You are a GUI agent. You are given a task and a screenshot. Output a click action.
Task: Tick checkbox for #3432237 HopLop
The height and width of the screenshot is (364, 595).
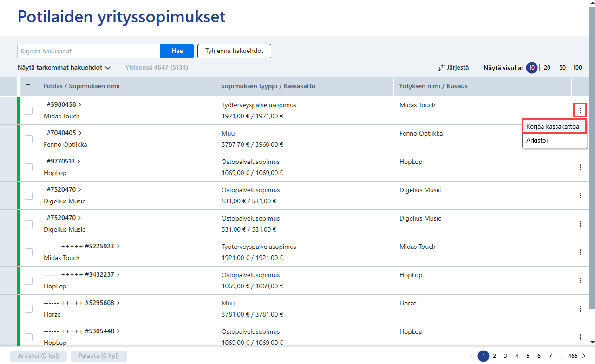29,280
